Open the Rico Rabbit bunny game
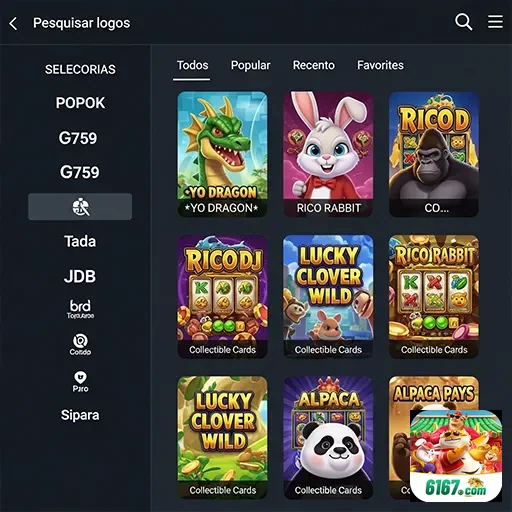Viewport: 512px width, 512px height. click(328, 154)
